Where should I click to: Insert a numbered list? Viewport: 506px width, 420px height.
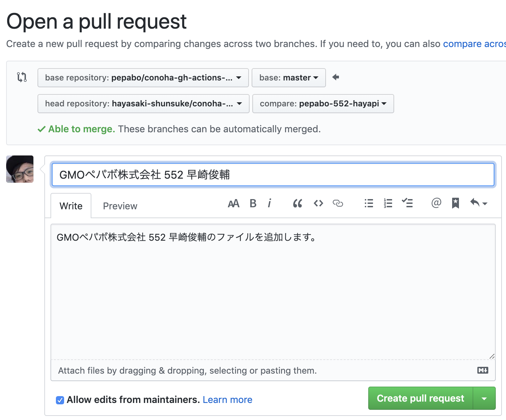pos(388,203)
